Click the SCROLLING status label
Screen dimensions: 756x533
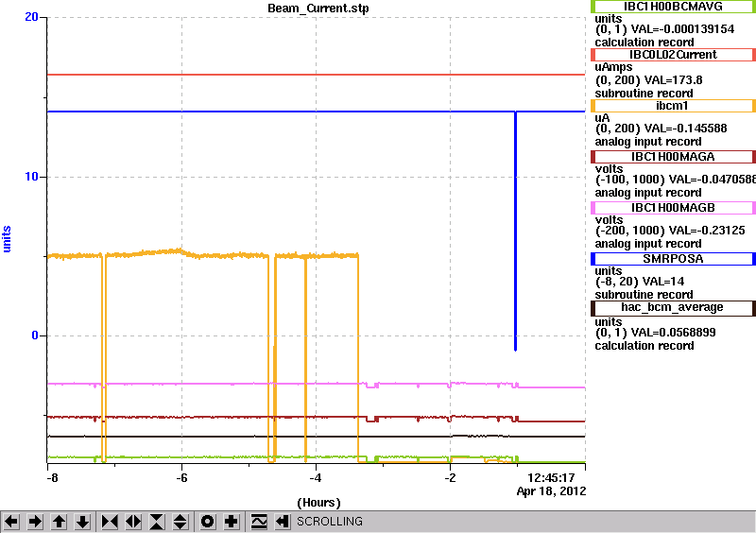(329, 522)
